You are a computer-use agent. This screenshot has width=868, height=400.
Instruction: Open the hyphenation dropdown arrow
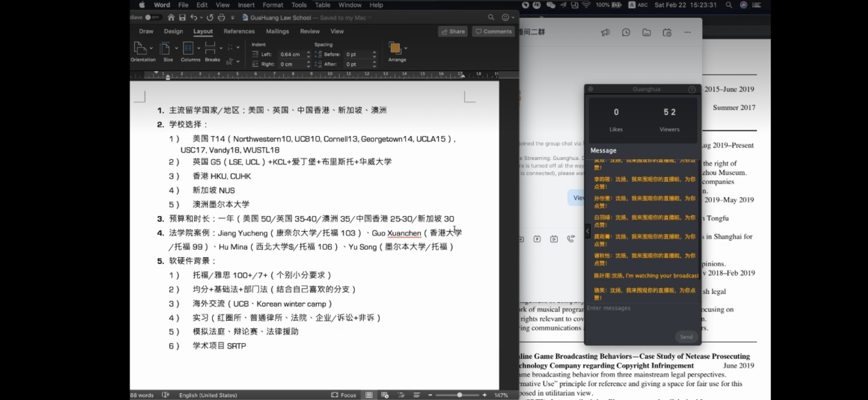pyautogui.click(x=238, y=60)
